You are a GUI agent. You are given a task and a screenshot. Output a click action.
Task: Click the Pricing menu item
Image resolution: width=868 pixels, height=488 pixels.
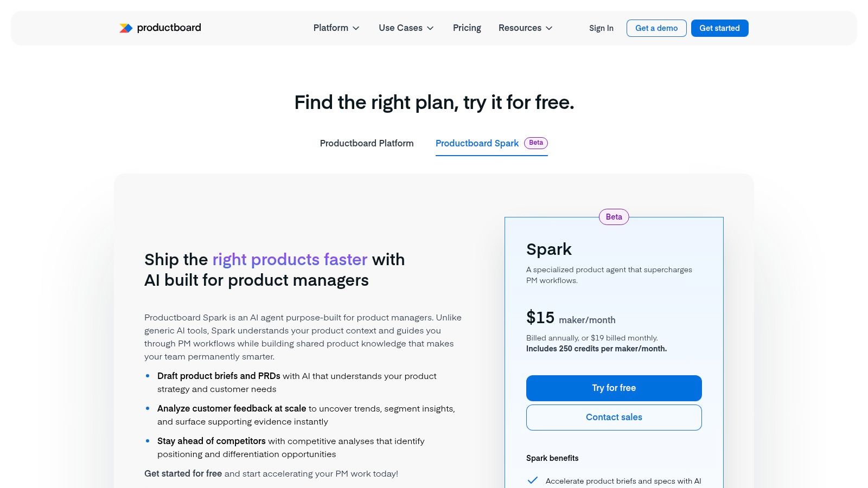(467, 28)
